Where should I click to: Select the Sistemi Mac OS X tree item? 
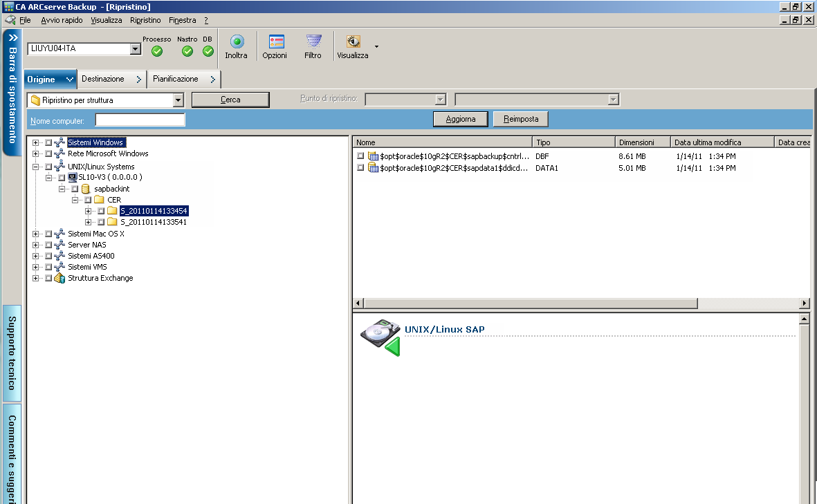pyautogui.click(x=96, y=234)
